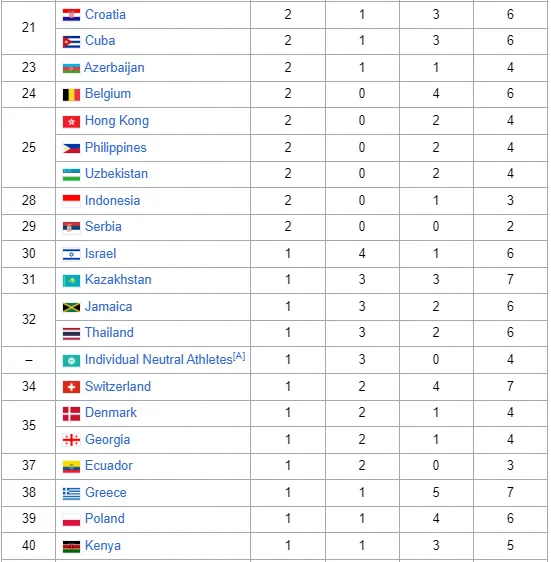Image resolution: width=551 pixels, height=562 pixels.
Task: Click the Hong Kong flag icon
Action: point(71,122)
